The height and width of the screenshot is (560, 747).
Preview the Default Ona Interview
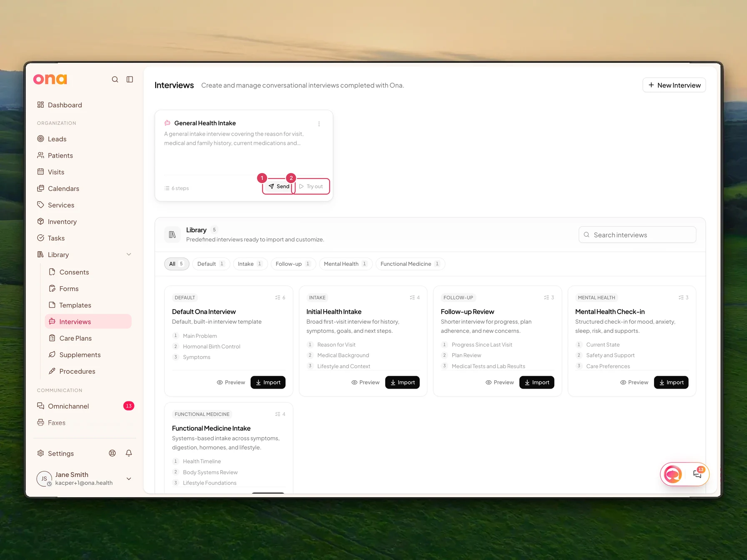point(231,382)
